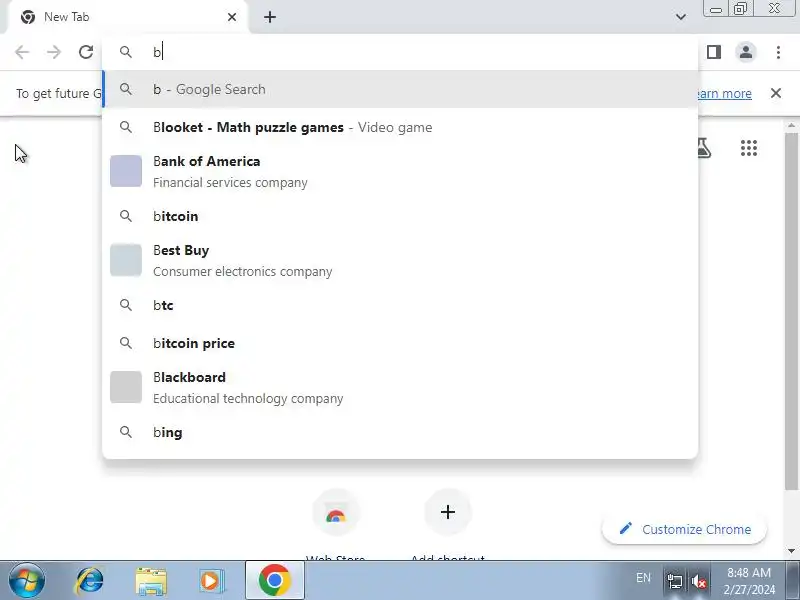Open the profile avatar icon
This screenshot has height=600, width=800.
[746, 52]
